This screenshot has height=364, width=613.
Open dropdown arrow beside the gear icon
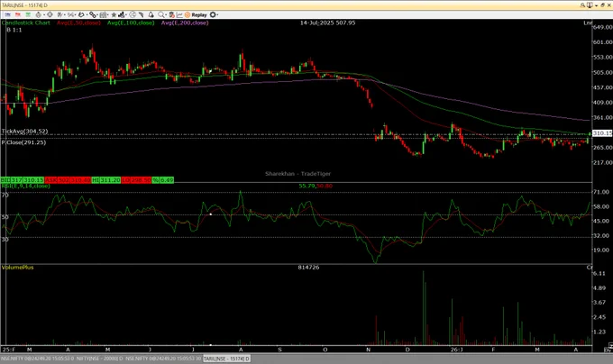(217, 14)
